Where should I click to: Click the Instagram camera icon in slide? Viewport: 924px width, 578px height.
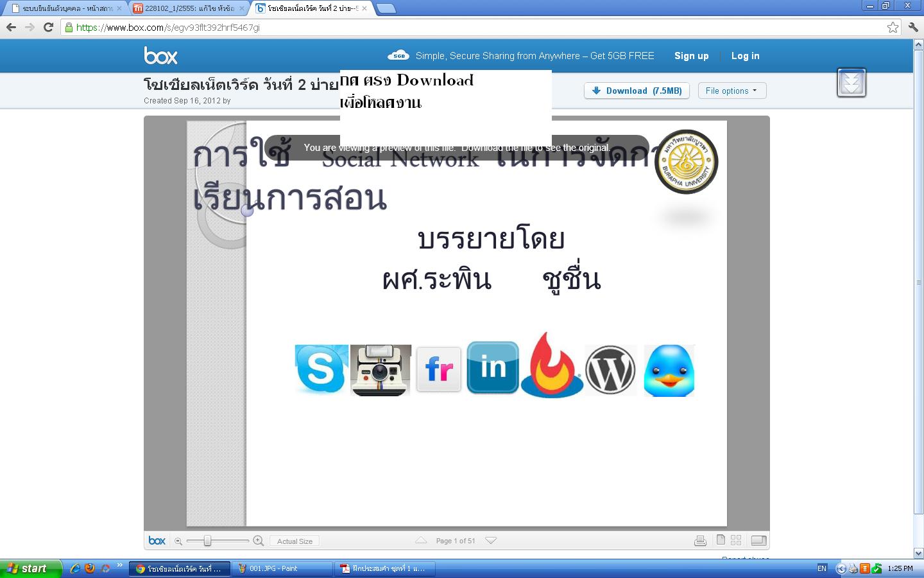(x=381, y=370)
